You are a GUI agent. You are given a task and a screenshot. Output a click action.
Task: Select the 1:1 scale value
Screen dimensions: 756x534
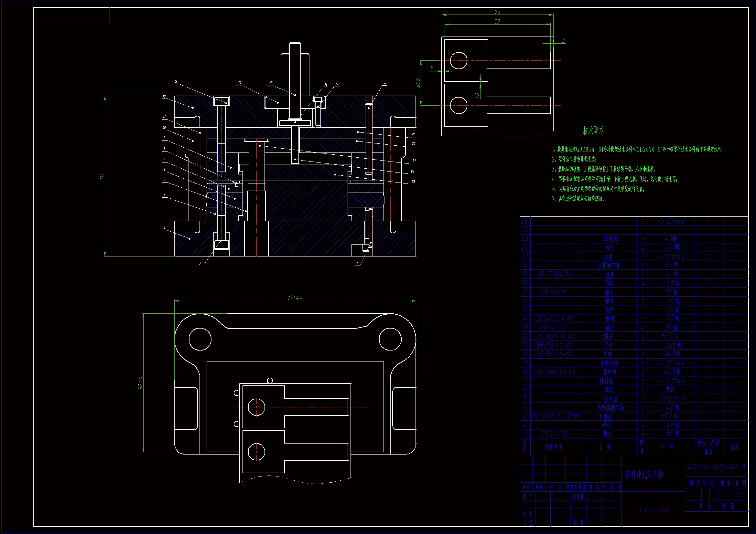[x=740, y=496]
